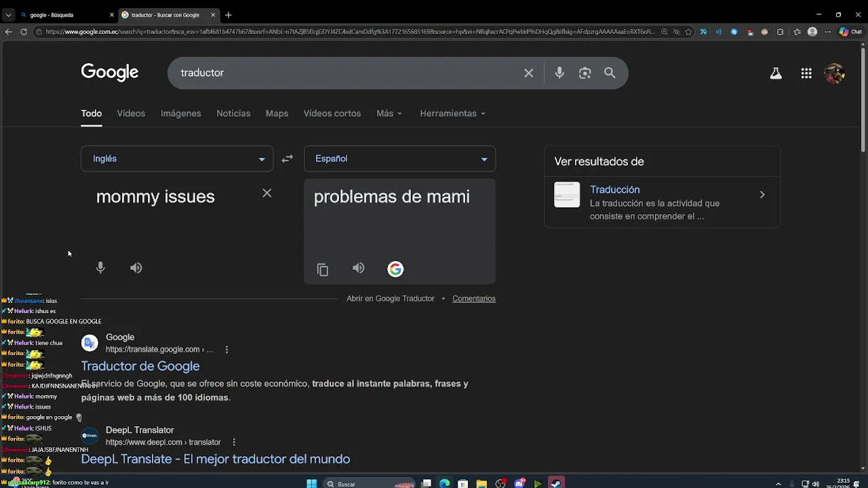This screenshot has width=868, height=488.
Task: Close the 'traductor - Buscar con Google' tab
Action: click(x=213, y=15)
